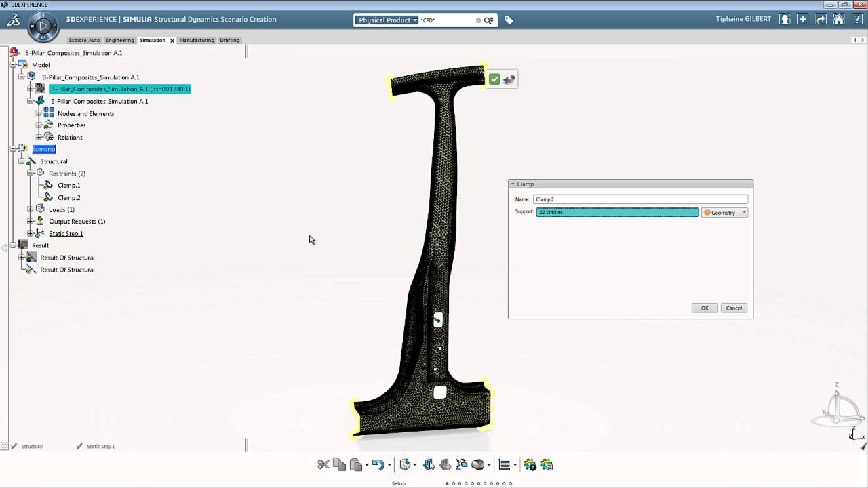Open the user profile icon

pyautogui.click(x=785, y=20)
